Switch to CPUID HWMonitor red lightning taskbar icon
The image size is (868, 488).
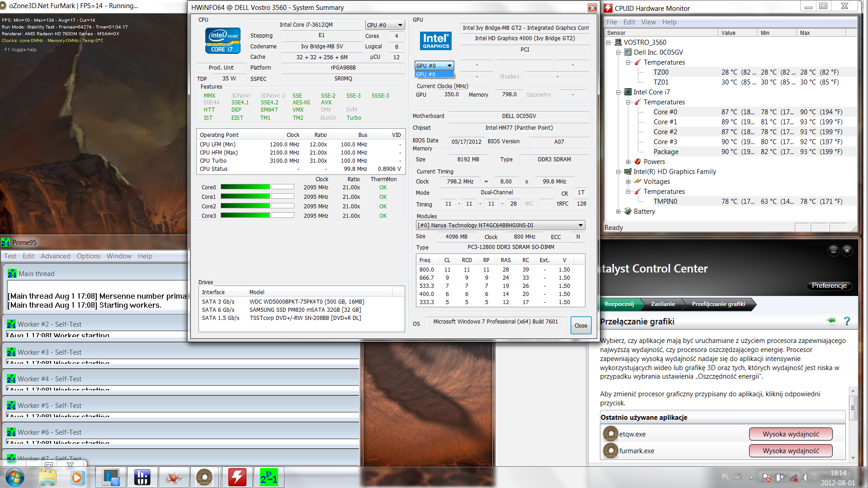(x=237, y=477)
